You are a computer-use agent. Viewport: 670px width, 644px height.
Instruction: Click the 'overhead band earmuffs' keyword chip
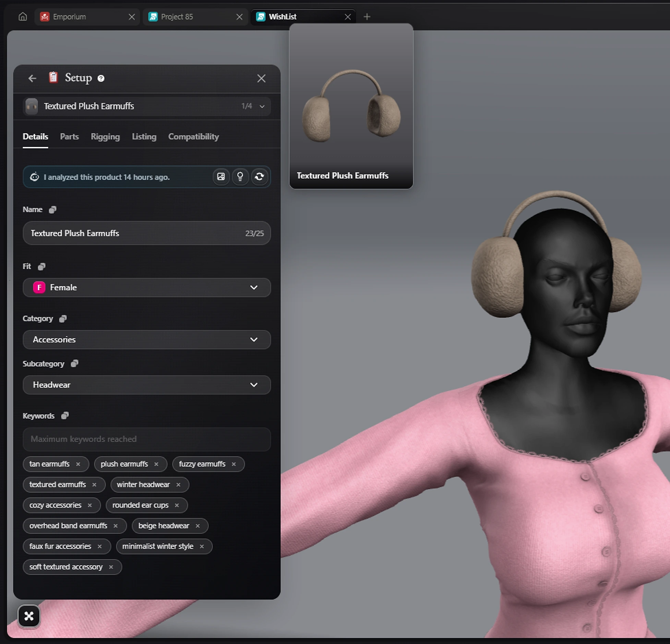click(75, 526)
